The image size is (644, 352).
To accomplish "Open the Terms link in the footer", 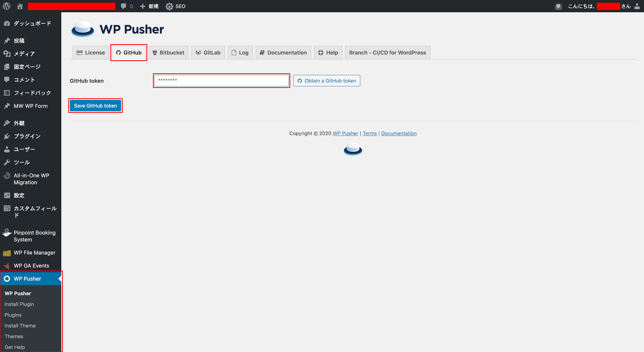I will point(370,133).
